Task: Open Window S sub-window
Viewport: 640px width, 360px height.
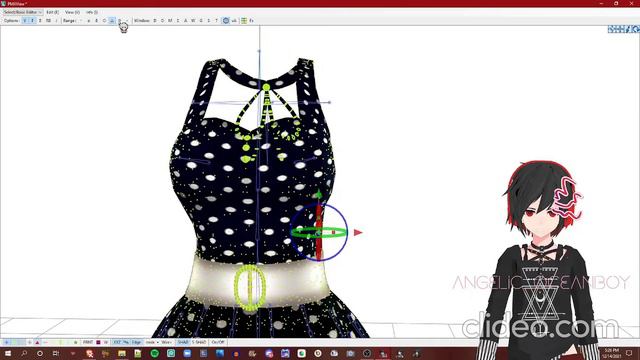Action: (209, 20)
